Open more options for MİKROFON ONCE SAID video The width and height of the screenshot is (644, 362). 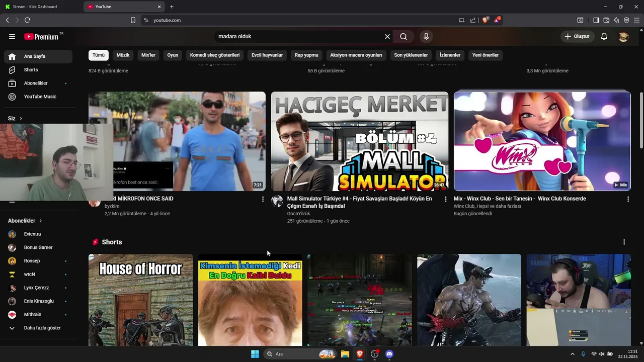click(x=263, y=199)
